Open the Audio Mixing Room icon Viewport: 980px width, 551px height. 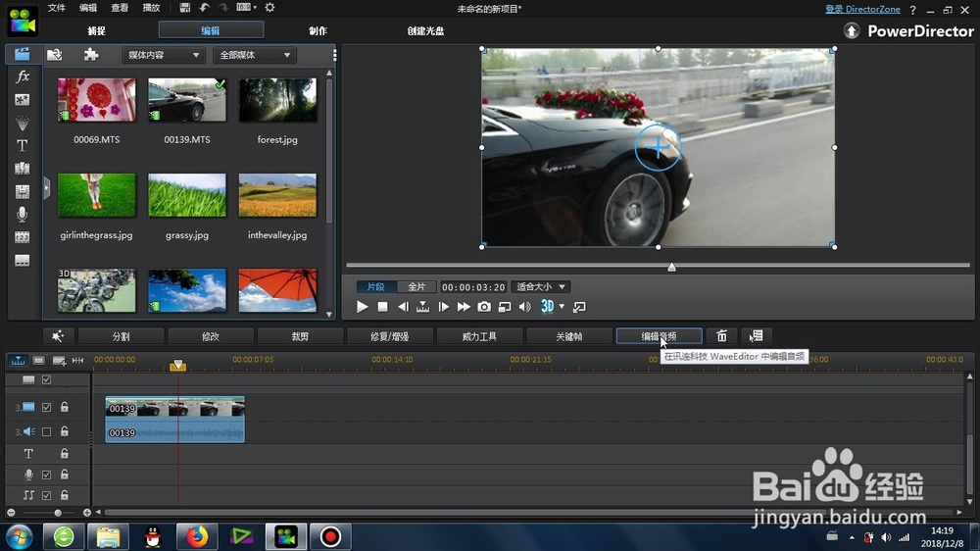pos(22,191)
